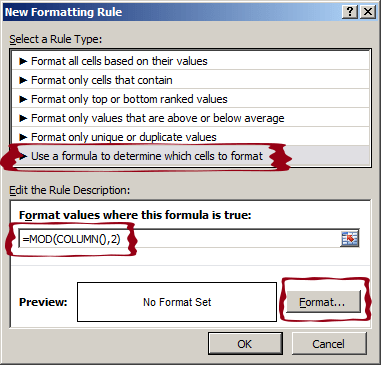This screenshot has width=381, height=365.
Task: Click the arrow beside above or below average
Action: tap(23, 118)
